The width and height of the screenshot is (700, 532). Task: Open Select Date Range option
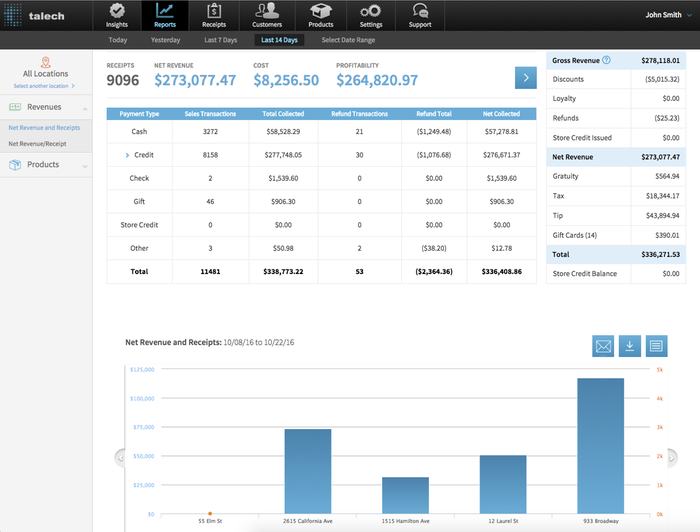coord(349,40)
